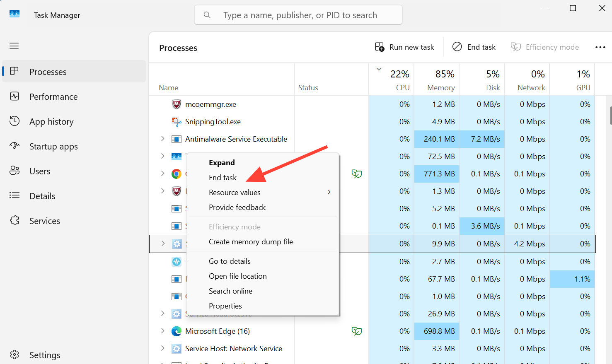Click the Chrome process icon

coord(177,174)
